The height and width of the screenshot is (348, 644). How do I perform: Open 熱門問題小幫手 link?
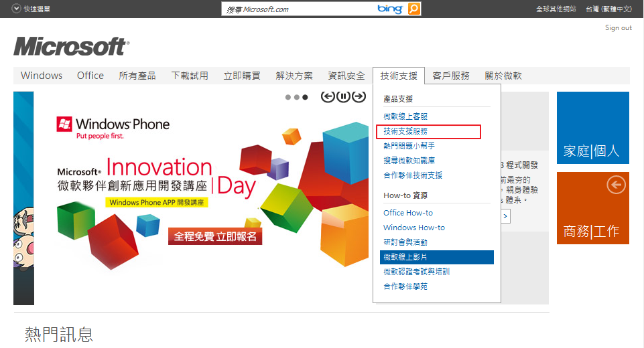[x=409, y=146]
